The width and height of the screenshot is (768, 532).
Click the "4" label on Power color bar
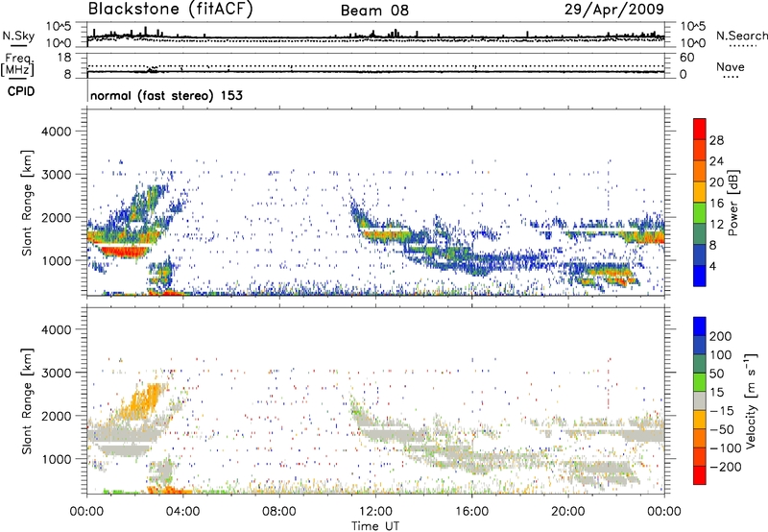(712, 266)
